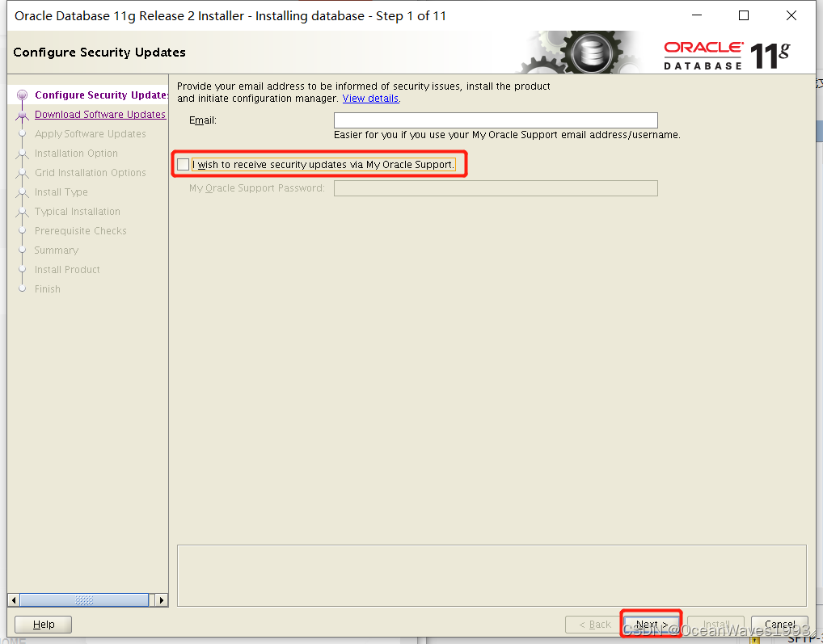Image resolution: width=823 pixels, height=644 pixels.
Task: Open the installer Help
Action: [43, 624]
